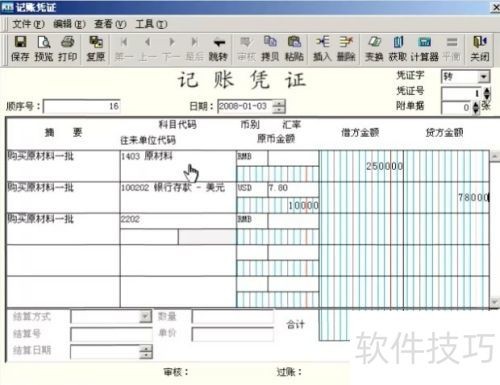Save the voucher with the 保存 icon

pyautogui.click(x=20, y=49)
